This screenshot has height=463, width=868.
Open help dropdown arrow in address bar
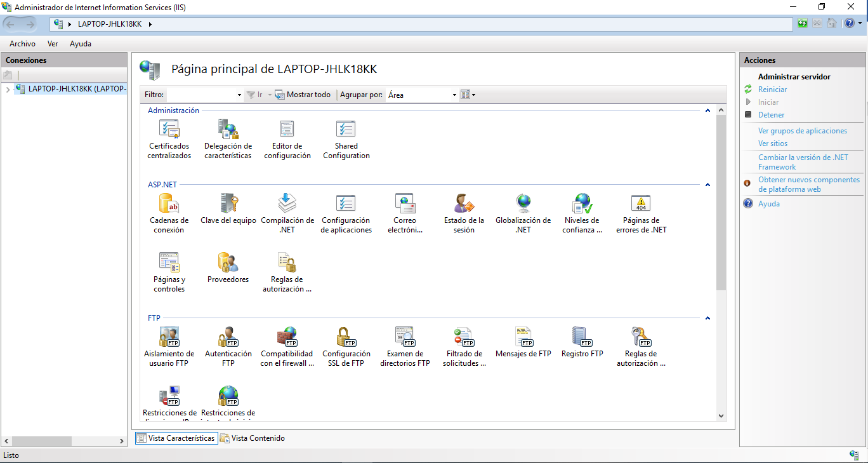(859, 23)
